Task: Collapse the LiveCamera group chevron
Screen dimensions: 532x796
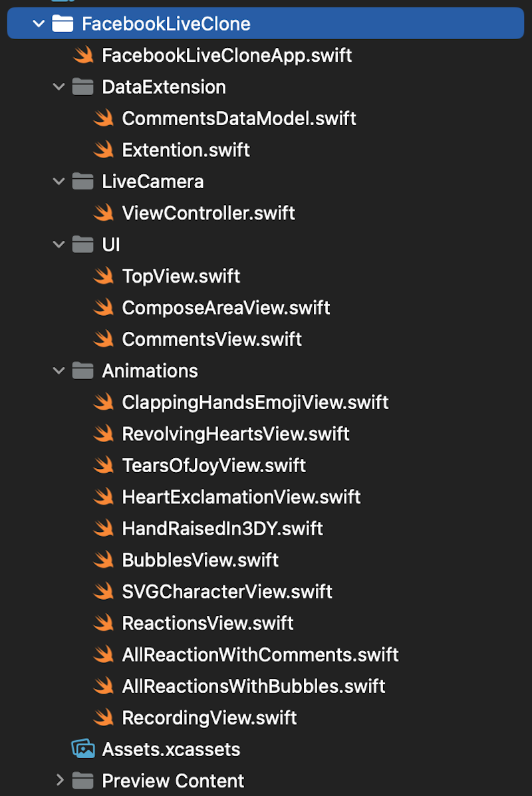Action: click(59, 182)
